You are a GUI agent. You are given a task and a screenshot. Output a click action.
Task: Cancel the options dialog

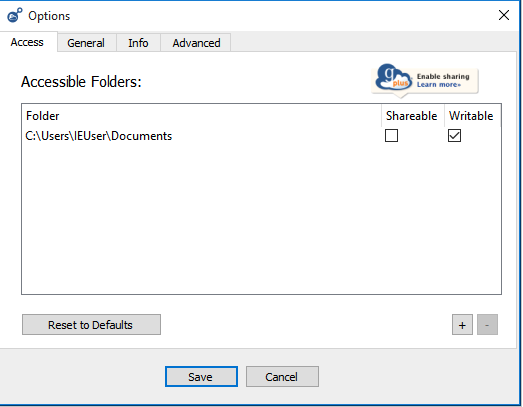pos(282,377)
